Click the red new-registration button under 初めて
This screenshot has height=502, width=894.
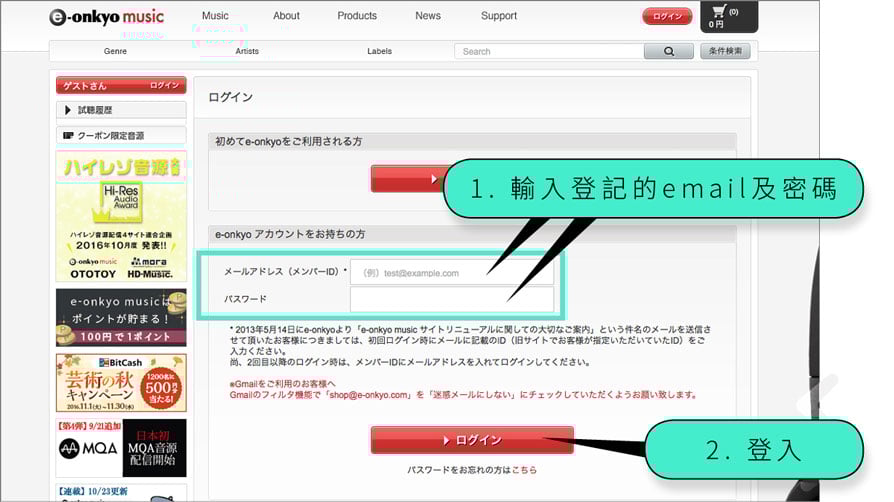408,179
